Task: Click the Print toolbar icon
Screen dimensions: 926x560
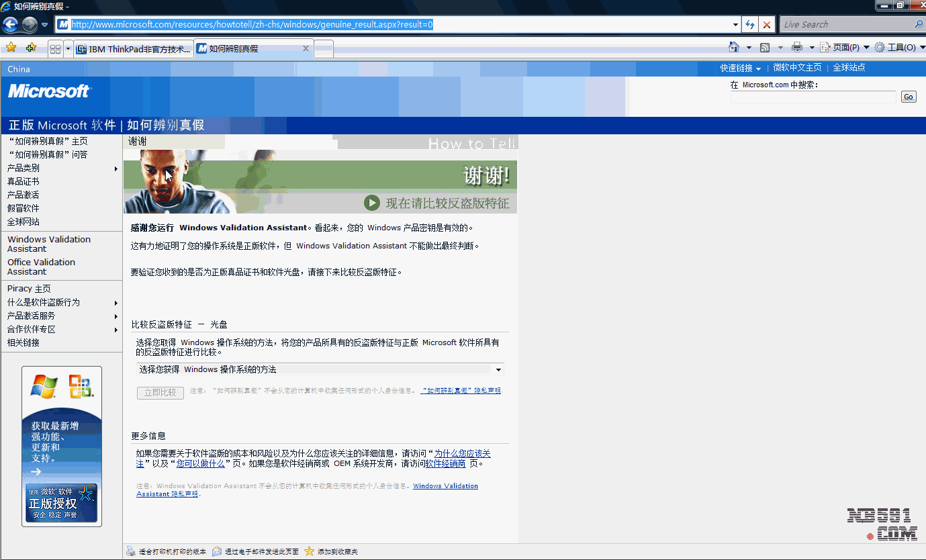Action: 797,48
